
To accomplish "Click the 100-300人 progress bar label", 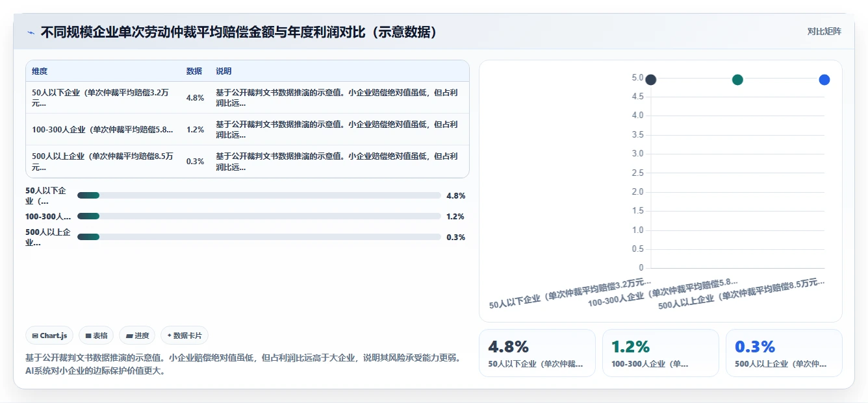I will tap(48, 216).
